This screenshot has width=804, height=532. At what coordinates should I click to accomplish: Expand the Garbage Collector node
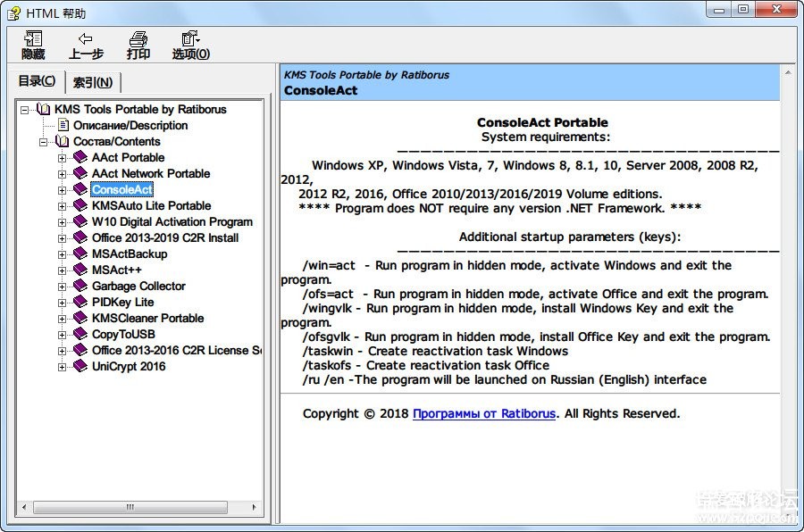coord(62,287)
